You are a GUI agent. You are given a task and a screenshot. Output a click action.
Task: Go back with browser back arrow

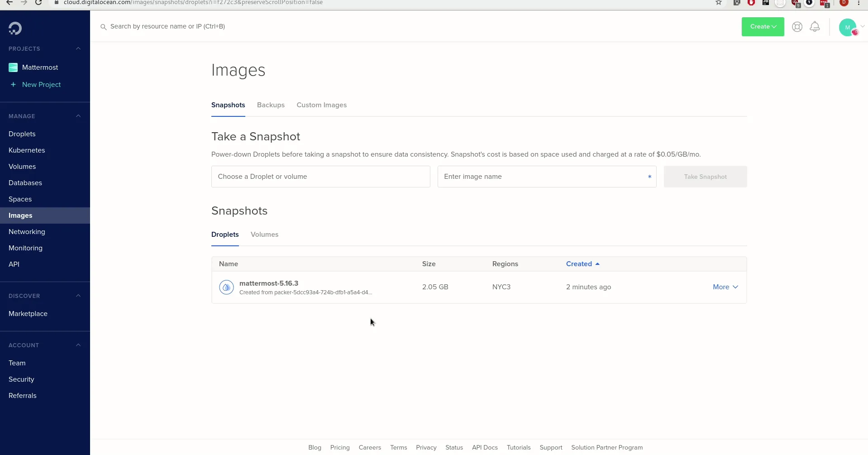coord(10,3)
